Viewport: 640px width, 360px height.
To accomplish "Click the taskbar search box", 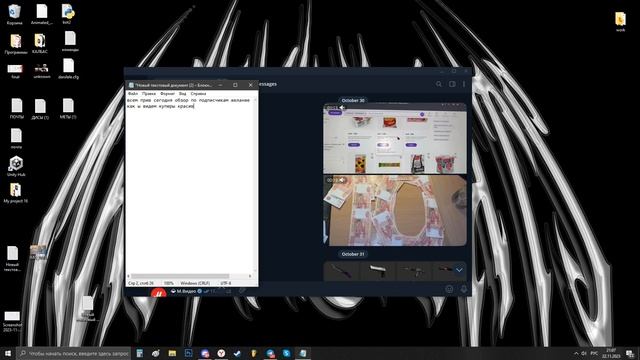I will 74,353.
